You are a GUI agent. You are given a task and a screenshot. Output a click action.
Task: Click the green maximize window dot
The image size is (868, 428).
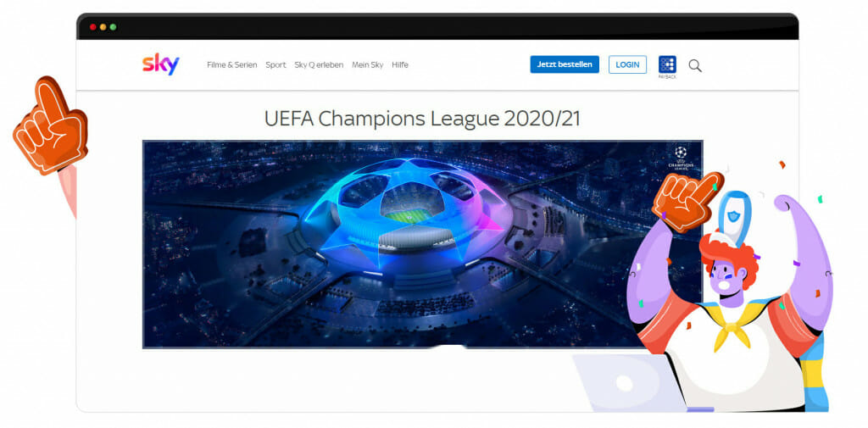pos(113,26)
